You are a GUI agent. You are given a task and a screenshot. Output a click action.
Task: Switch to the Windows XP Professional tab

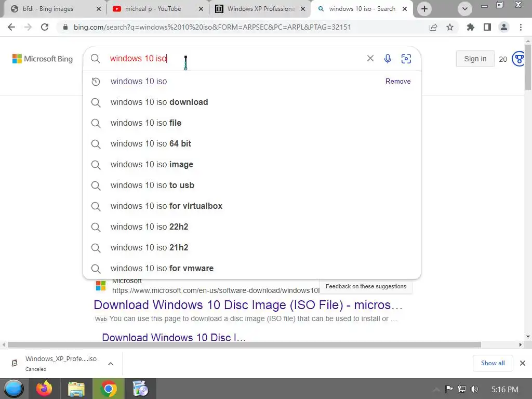[261, 9]
